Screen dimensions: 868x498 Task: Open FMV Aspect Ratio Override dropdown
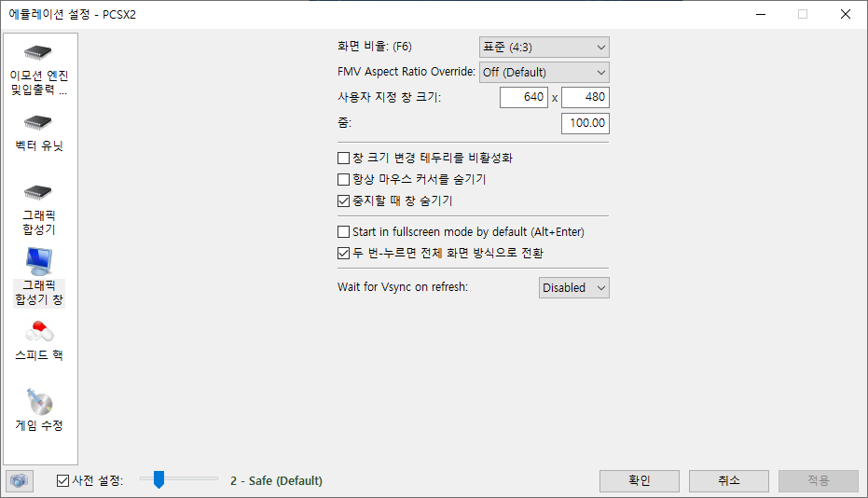(x=544, y=72)
